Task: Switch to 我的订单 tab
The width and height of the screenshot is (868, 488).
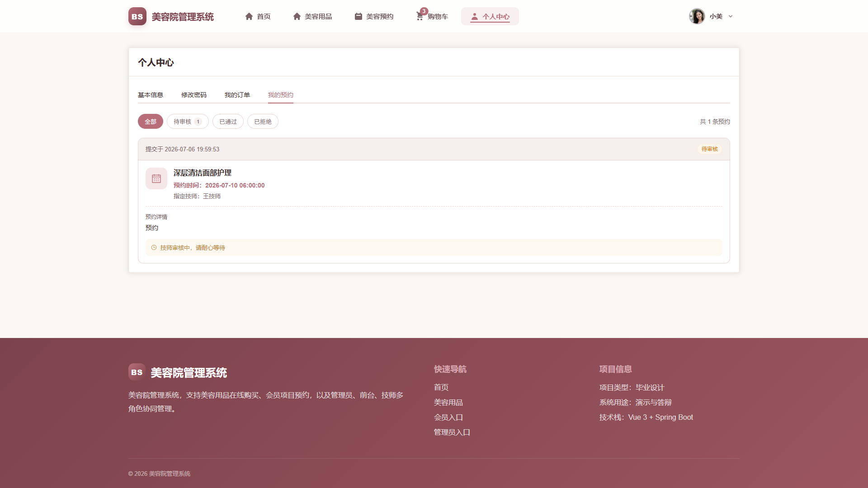Action: pos(237,95)
